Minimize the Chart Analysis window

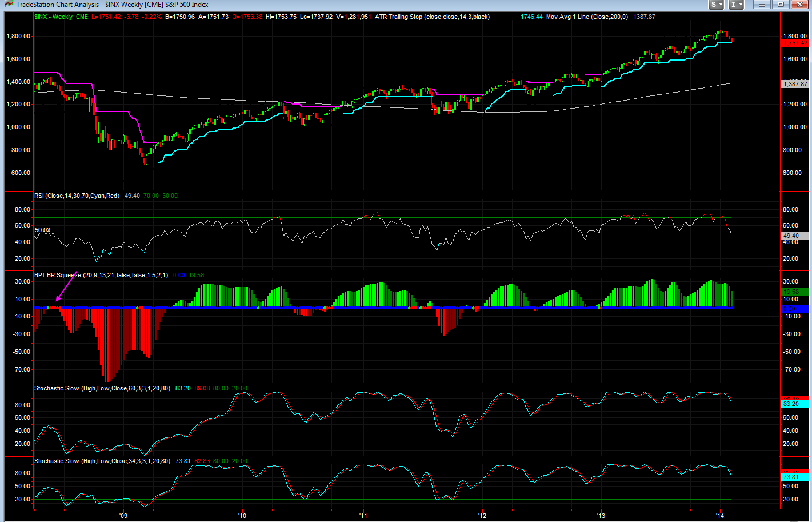761,5
